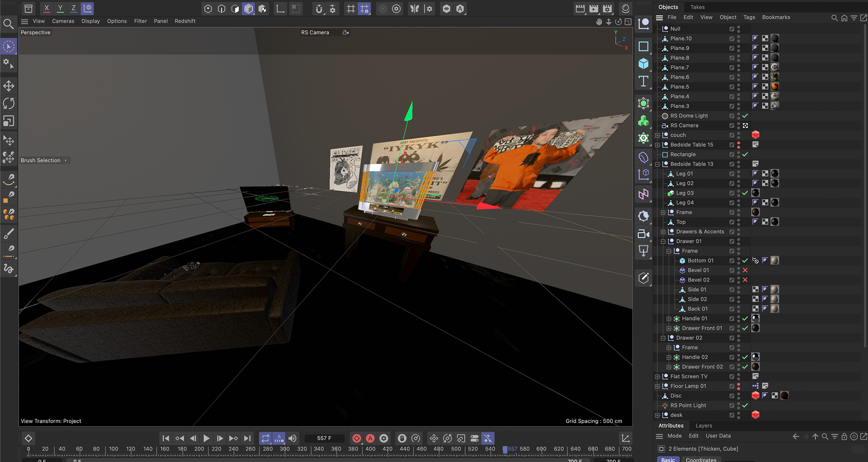868x462 pixels.
Task: Toggle RS Dome Light enable checkmark
Action: click(x=745, y=116)
